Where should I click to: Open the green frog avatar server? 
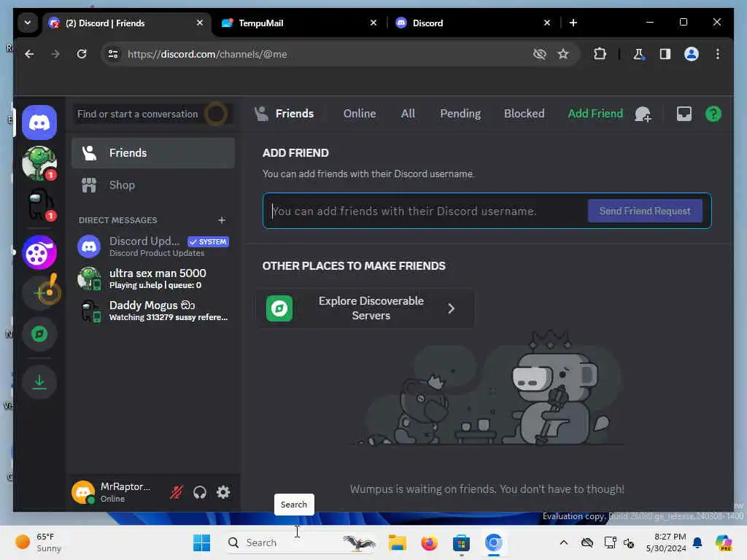(x=39, y=163)
